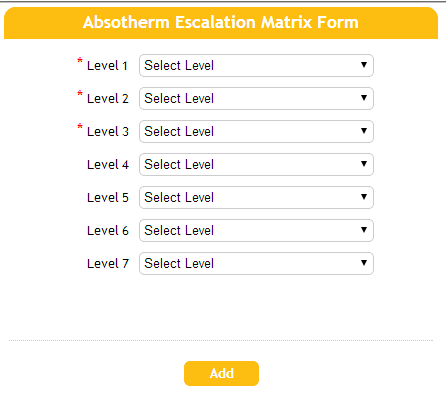This screenshot has width=446, height=397.
Task: Click the red required asterisk beside Level 1
Action: [x=80, y=61]
